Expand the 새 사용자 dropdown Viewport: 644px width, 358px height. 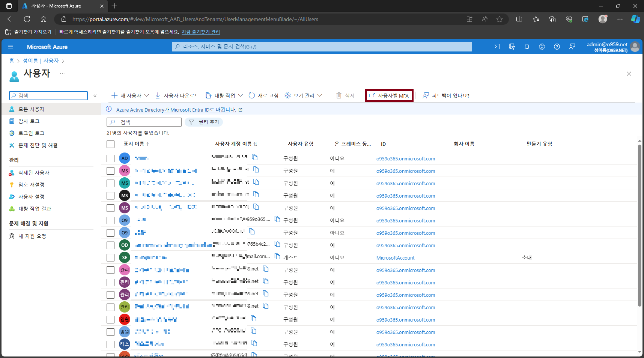pyautogui.click(x=147, y=96)
